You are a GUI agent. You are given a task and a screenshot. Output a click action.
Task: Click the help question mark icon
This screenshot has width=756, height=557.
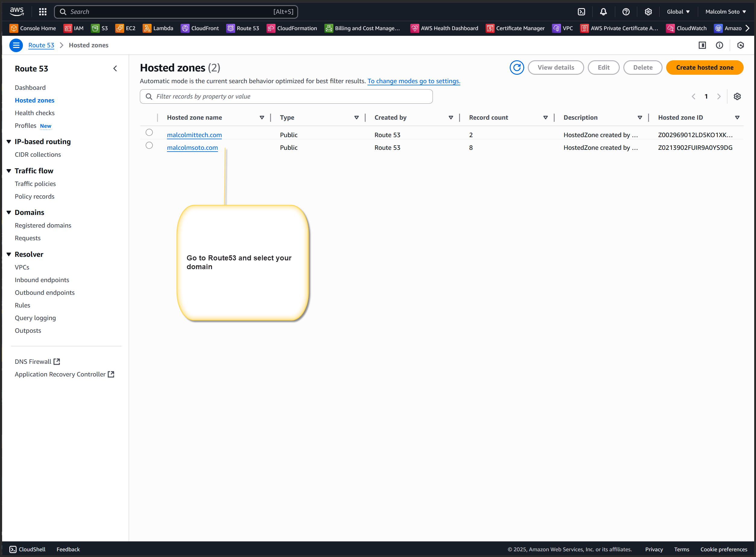[x=626, y=12]
